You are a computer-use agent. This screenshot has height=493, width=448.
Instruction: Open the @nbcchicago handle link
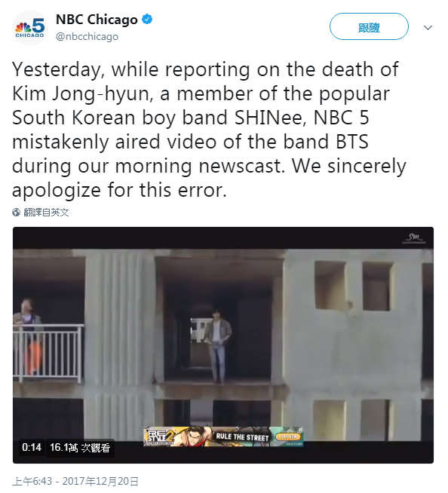pyautogui.click(x=87, y=36)
